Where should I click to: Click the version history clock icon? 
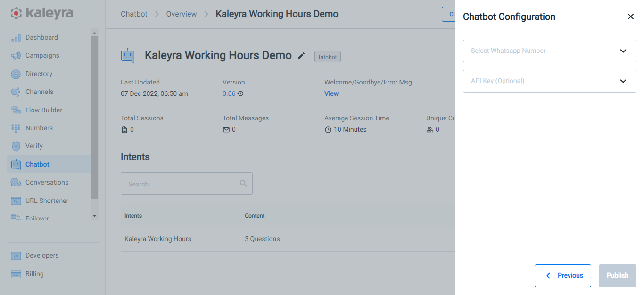[x=240, y=93]
